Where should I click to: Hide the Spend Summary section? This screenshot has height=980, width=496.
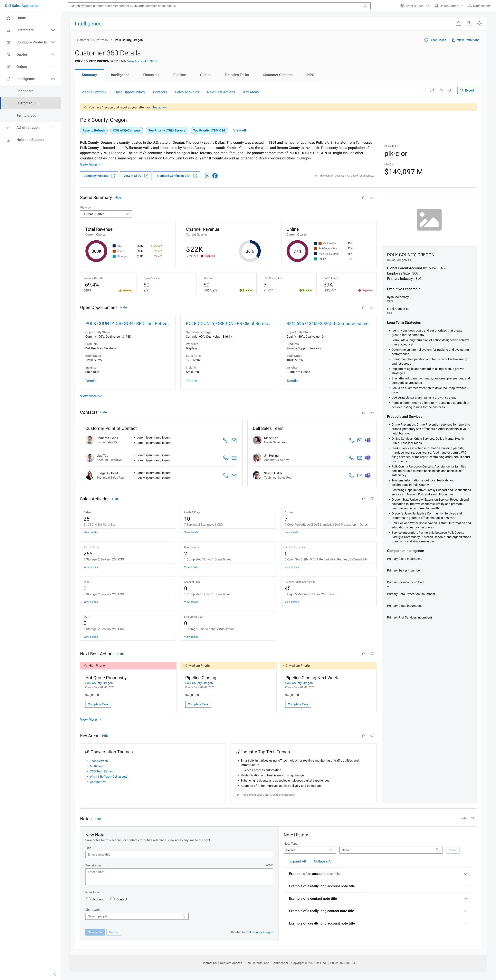(118, 197)
